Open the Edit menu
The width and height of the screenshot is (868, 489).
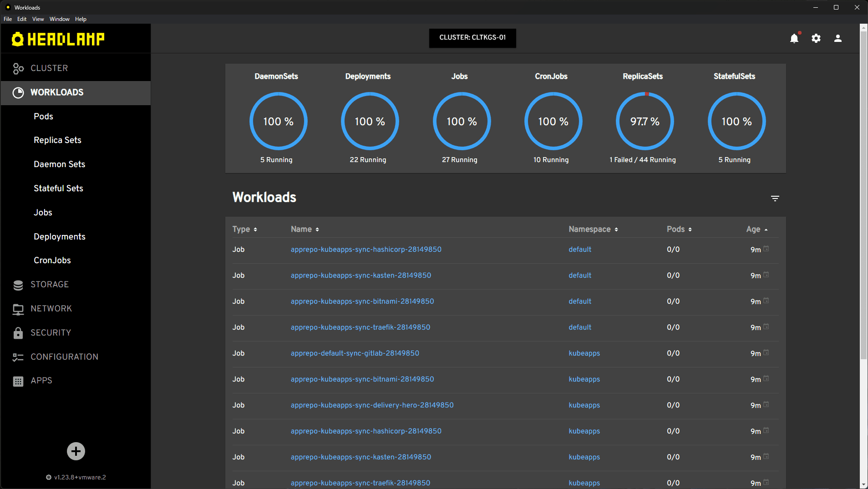[22, 19]
